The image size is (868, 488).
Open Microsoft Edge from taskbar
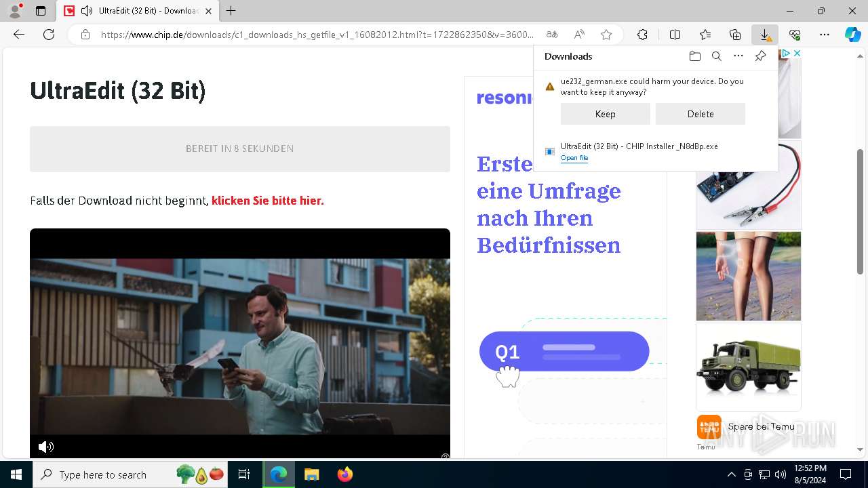pos(279,474)
